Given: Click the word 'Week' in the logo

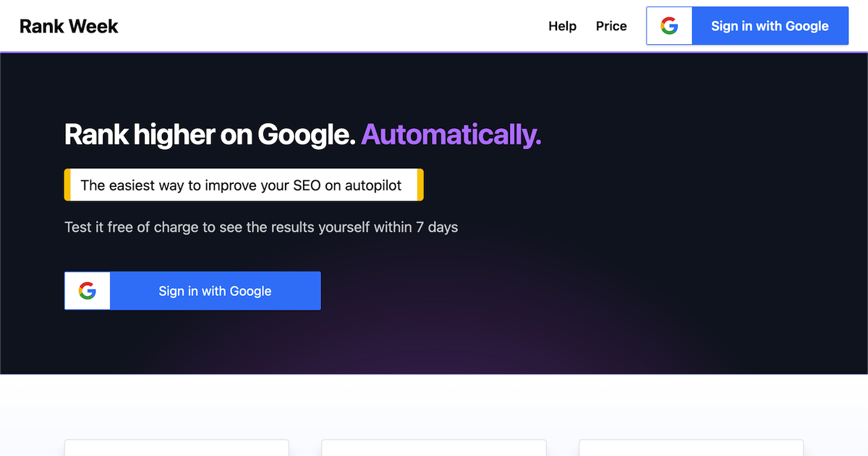Looking at the screenshot, I should pyautogui.click(x=94, y=26).
